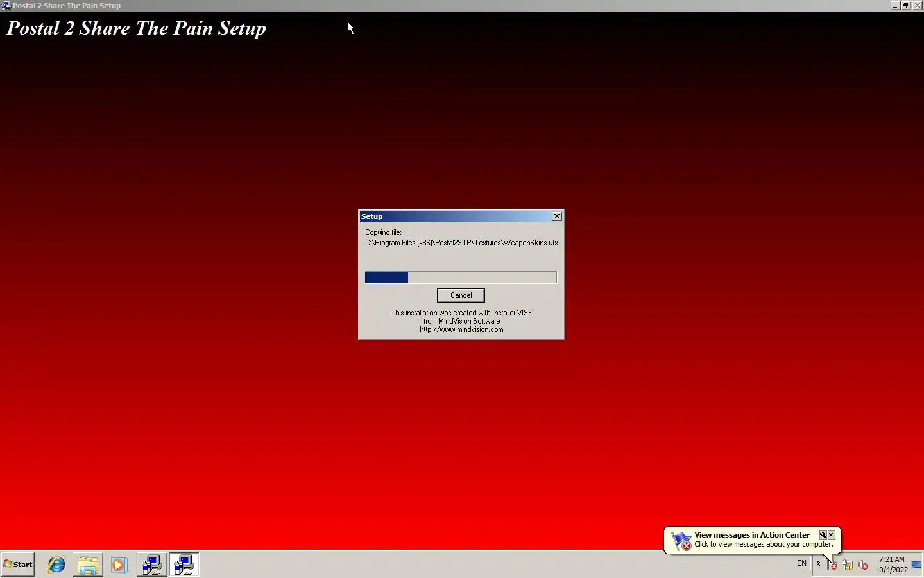The image size is (924, 578).
Task: Click the WeaponSkins.utx file path text
Action: click(x=461, y=243)
